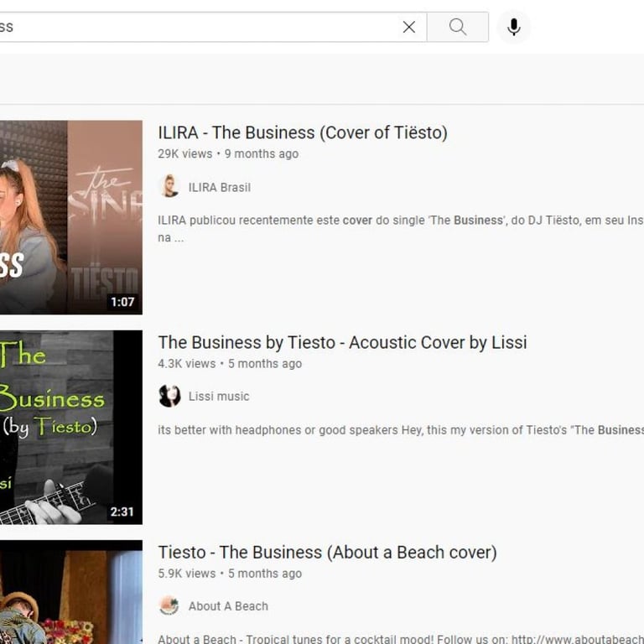Open About a Beach cover video title
The height and width of the screenshot is (644, 644).
[x=327, y=553]
